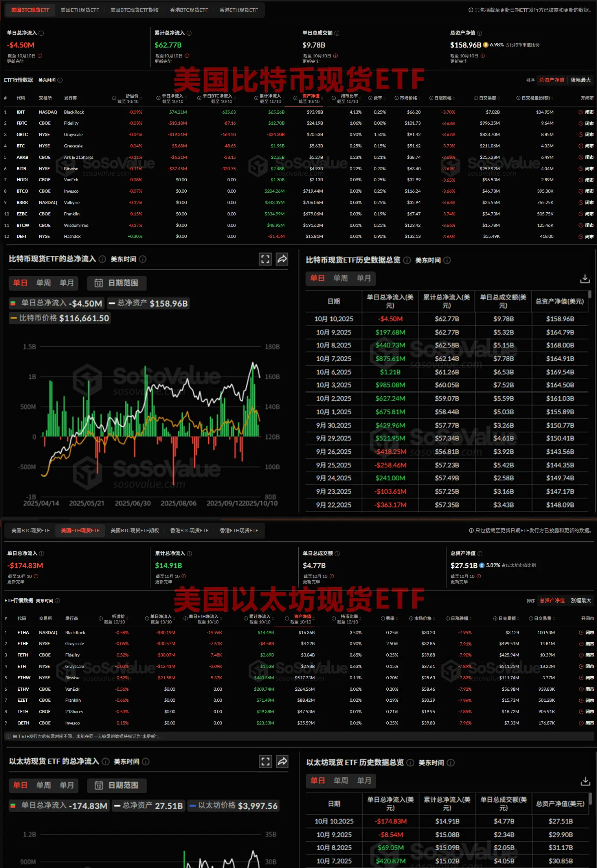597x868 pixels.
Task: Click info icon beside 单日总净流入 in Bitcoin summary
Action: 41,33
